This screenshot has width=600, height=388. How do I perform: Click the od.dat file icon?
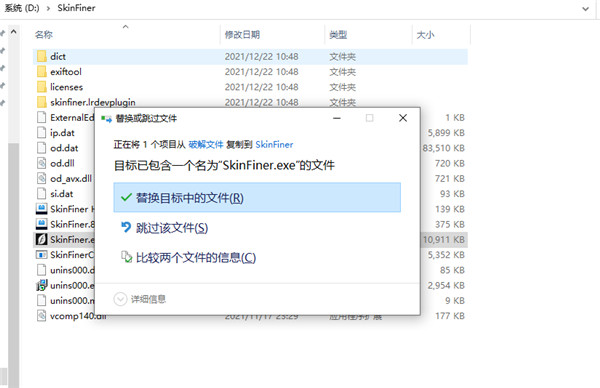coord(41,148)
